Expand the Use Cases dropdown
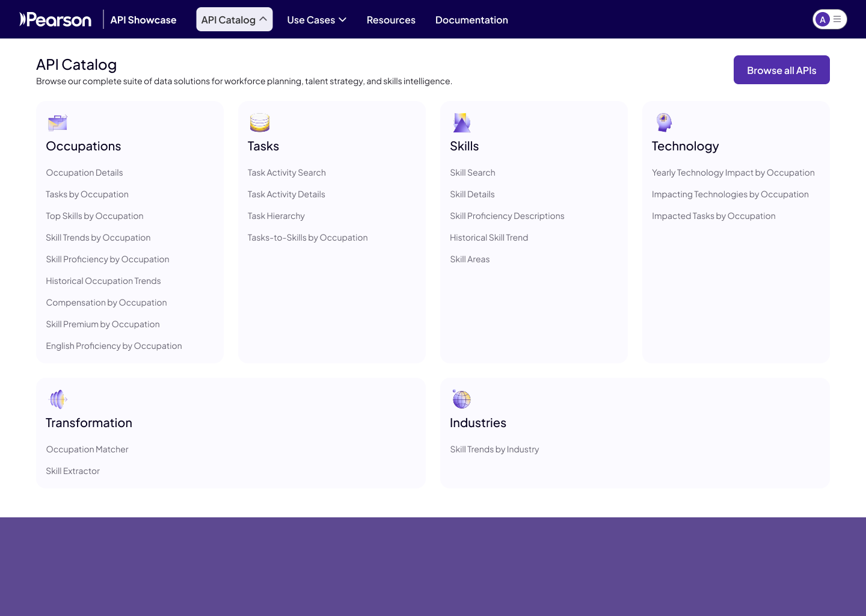866x616 pixels. pos(317,20)
